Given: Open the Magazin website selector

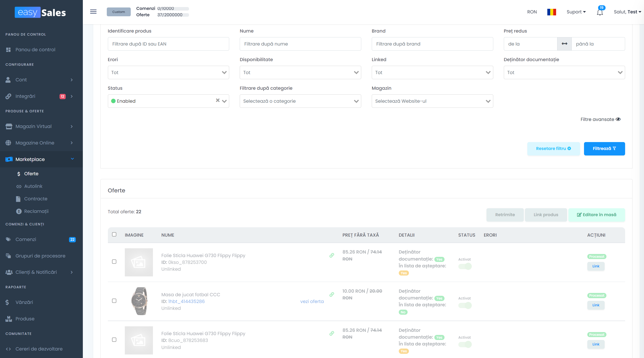Looking at the screenshot, I should coord(432,101).
